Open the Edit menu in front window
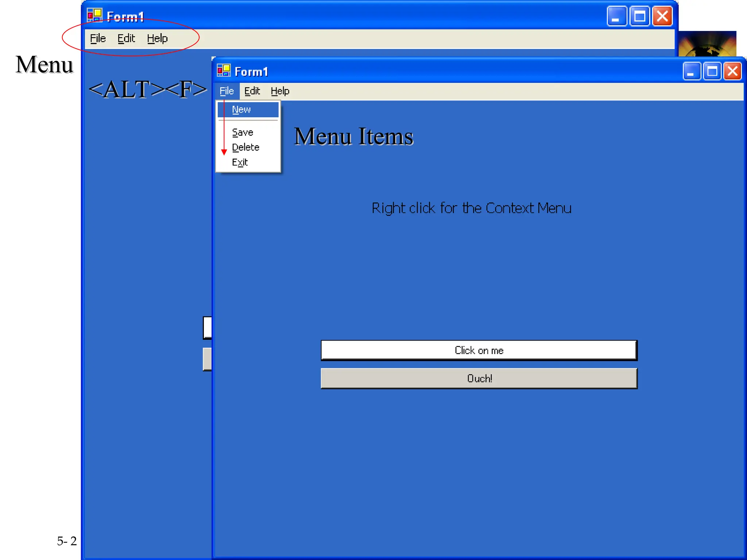The height and width of the screenshot is (560, 747). (x=252, y=91)
